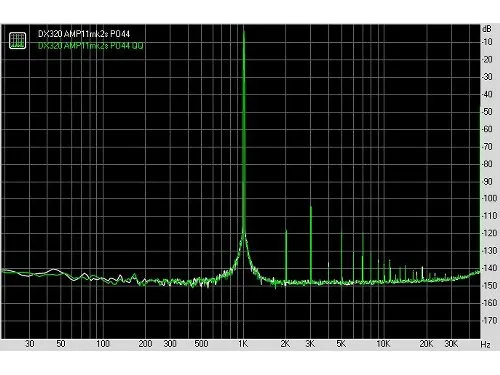
Task: Click the -170 mark on dB scale
Action: point(490,320)
